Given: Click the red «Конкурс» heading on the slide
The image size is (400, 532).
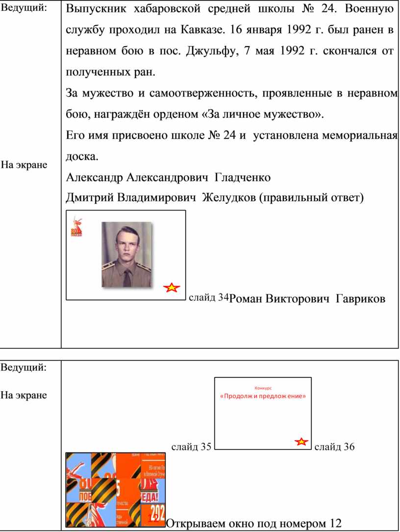Looking at the screenshot, I should tap(263, 388).
